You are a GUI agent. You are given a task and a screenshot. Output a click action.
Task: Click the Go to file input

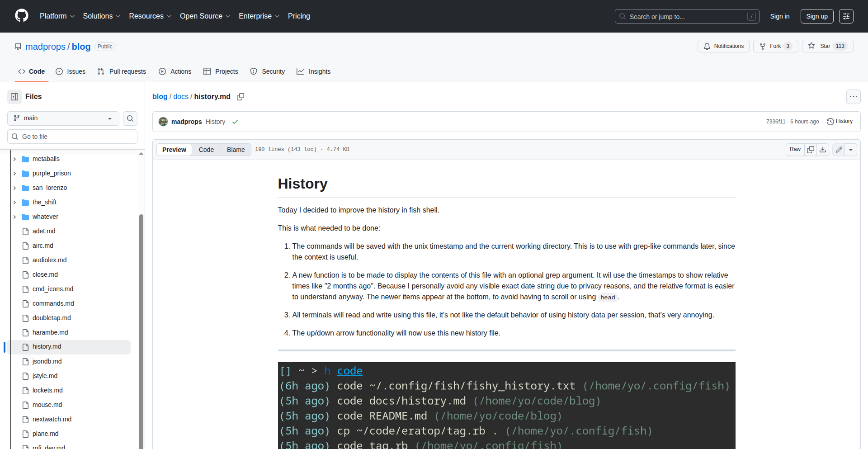coord(72,137)
